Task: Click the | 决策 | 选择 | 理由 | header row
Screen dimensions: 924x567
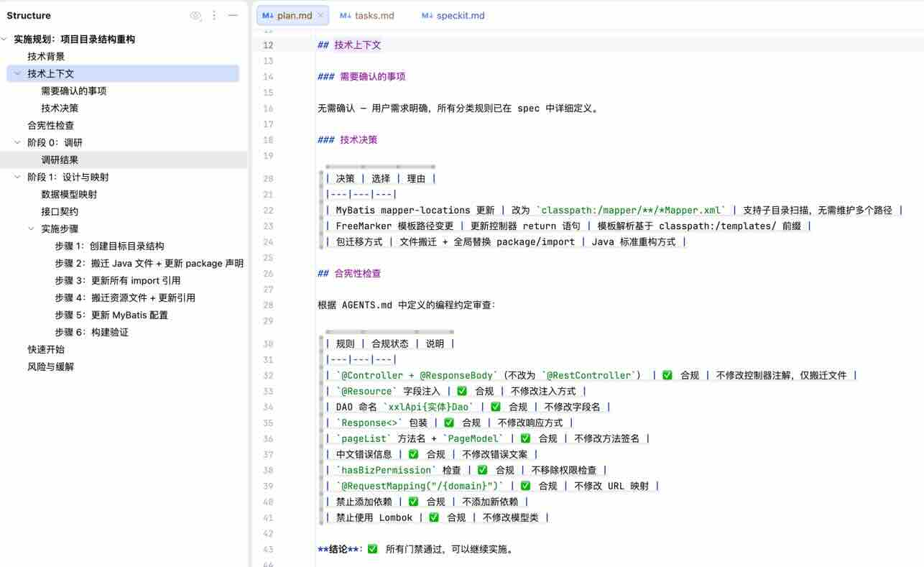Action: 381,179
